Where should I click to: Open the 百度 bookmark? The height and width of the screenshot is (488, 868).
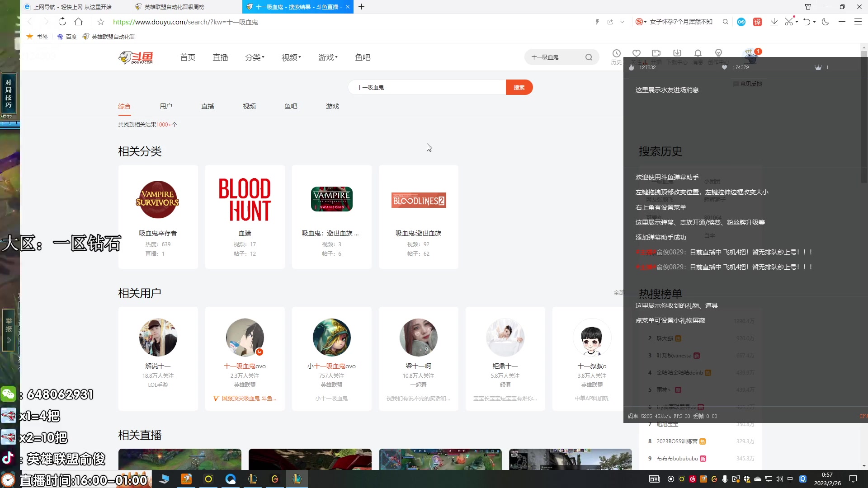(67, 37)
